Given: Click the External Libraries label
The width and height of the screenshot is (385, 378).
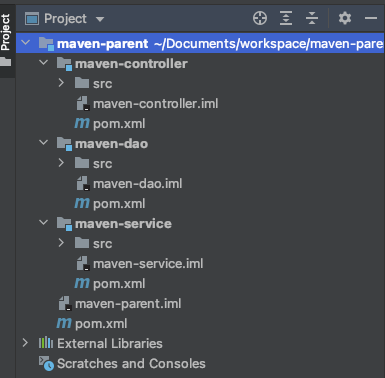Looking at the screenshot, I should 110,344.
